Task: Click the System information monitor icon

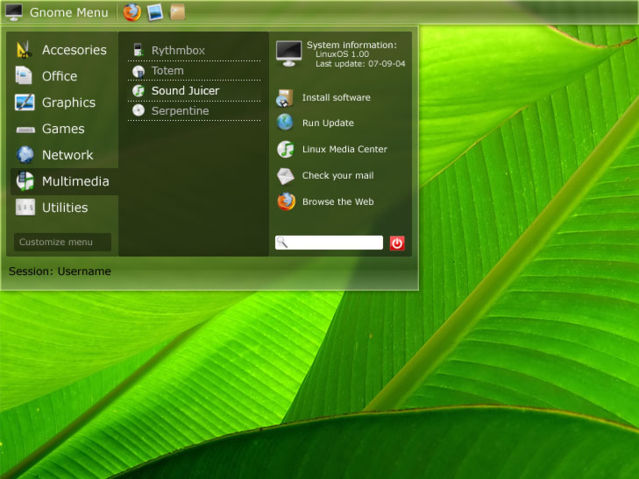Action: click(288, 53)
